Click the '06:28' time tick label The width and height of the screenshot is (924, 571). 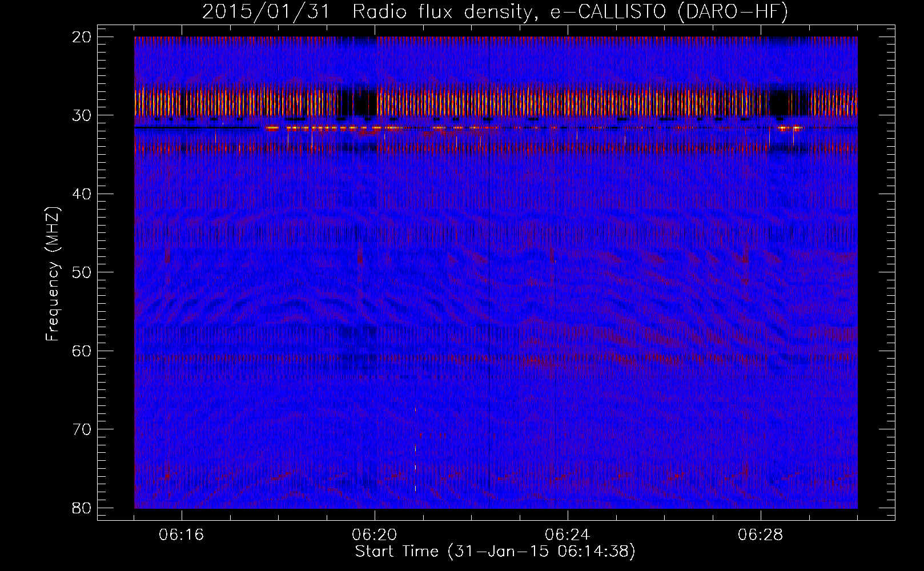pyautogui.click(x=761, y=535)
